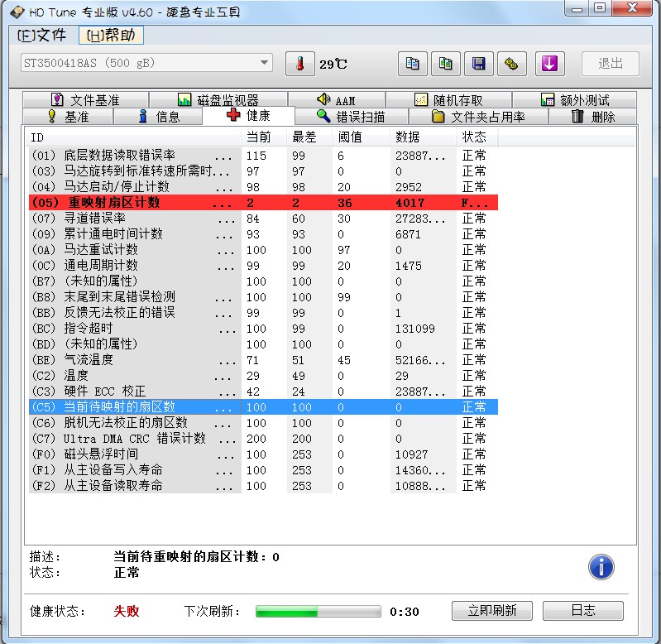The height and width of the screenshot is (644, 661).
Task: Switch to the 磁盘监视器 tab
Action: 218,100
